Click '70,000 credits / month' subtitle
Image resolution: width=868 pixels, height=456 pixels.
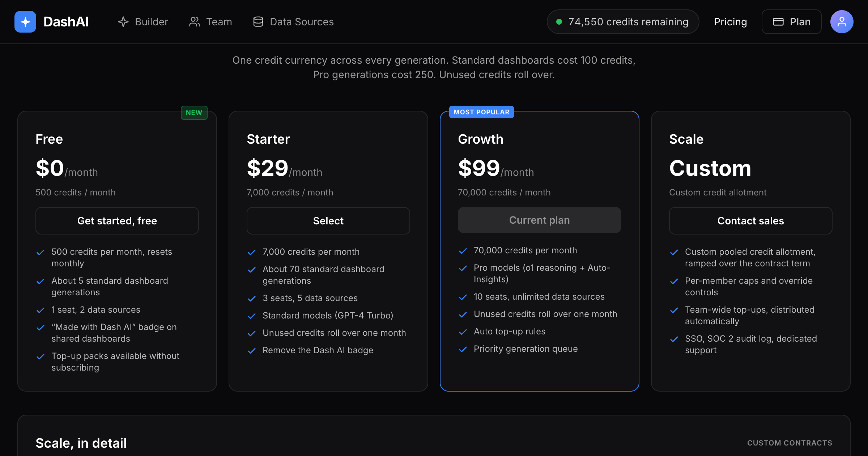[x=504, y=193]
